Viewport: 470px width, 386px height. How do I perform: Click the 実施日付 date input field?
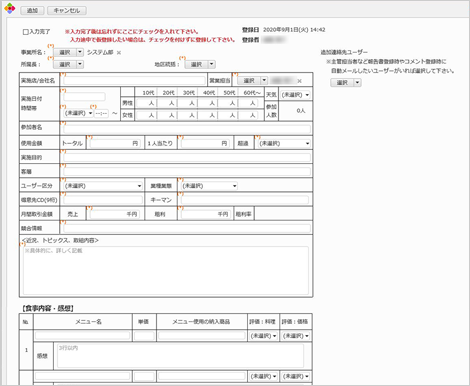[x=84, y=97]
